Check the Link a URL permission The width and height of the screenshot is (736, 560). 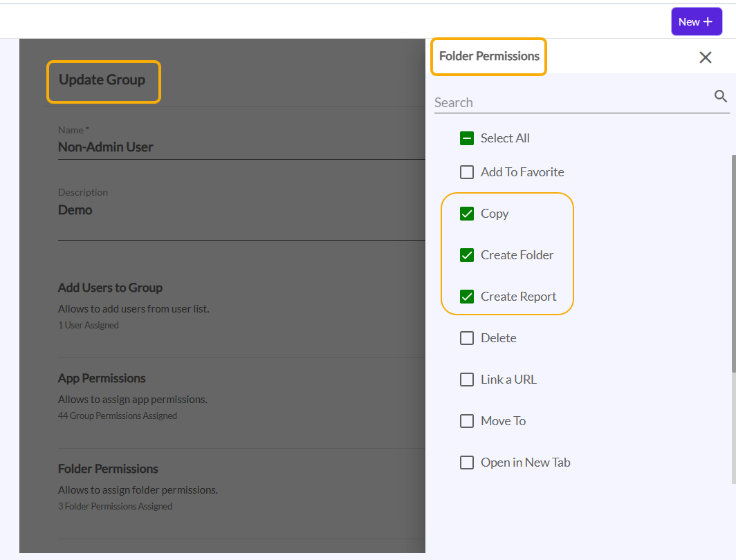click(467, 380)
